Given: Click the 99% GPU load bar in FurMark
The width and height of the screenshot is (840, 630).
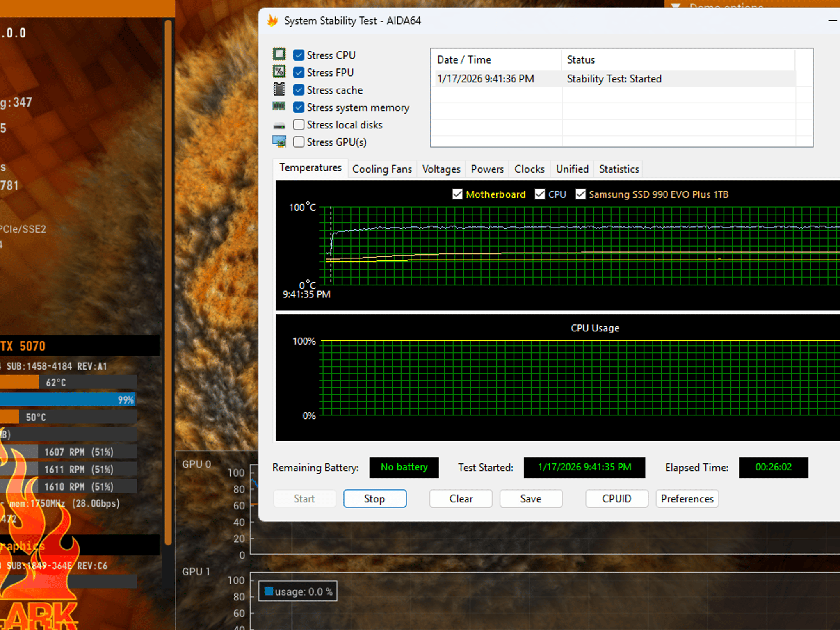Looking at the screenshot, I should pyautogui.click(x=68, y=399).
